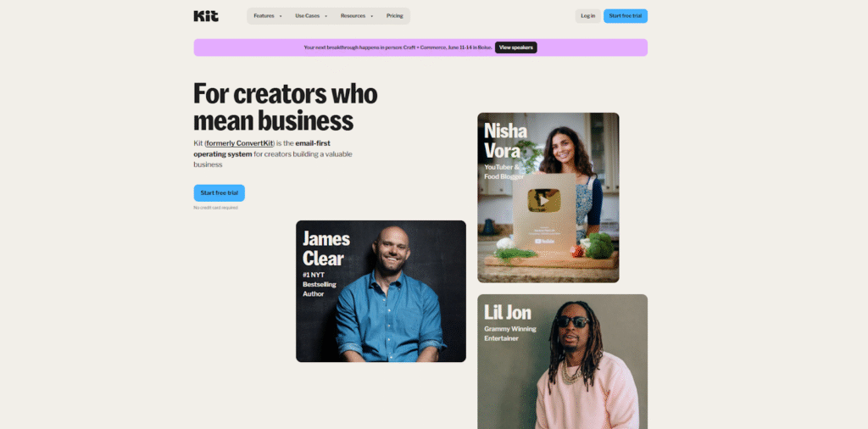The width and height of the screenshot is (868, 429).
Task: Click the Kit logo
Action: click(206, 16)
